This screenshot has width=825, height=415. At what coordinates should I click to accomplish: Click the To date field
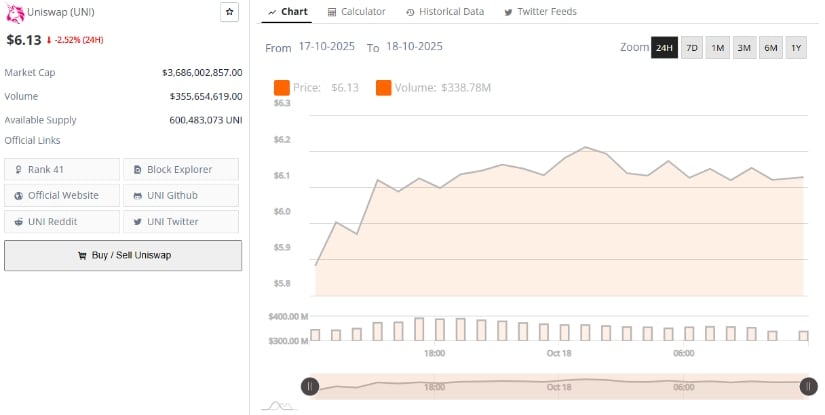click(x=414, y=47)
